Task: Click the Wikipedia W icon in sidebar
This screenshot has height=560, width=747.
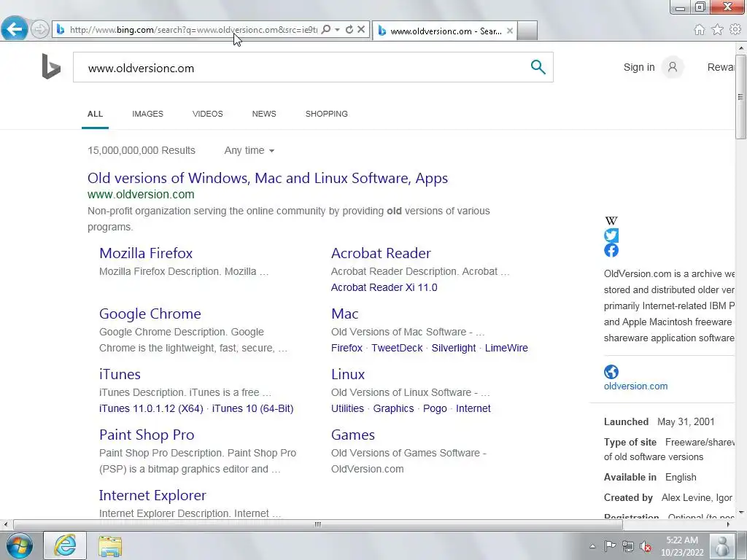Action: [x=611, y=220]
